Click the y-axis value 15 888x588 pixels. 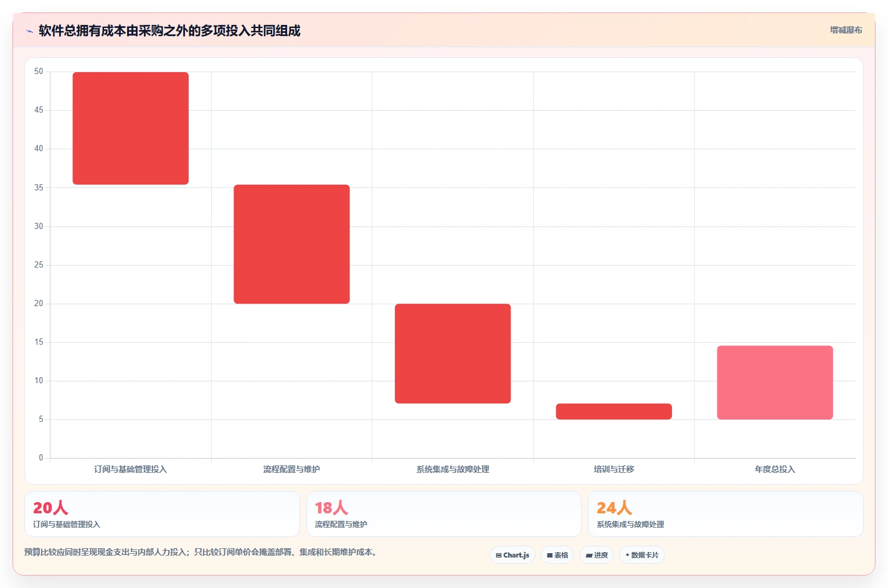[39, 342]
